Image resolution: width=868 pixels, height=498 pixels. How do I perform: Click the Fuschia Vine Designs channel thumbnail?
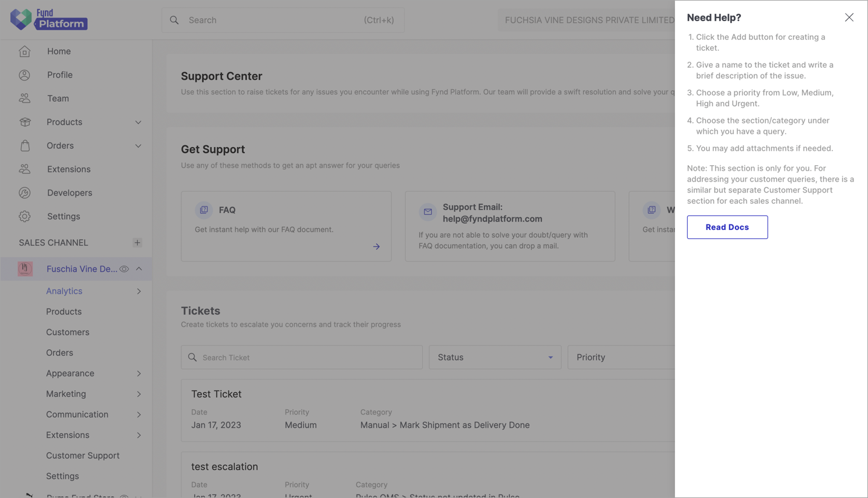coord(25,269)
